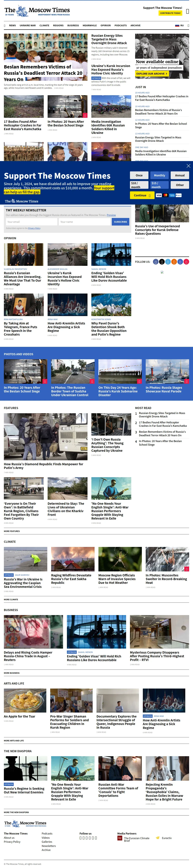Click the icon right of RU language
193x868 pixels.
click(188, 25)
